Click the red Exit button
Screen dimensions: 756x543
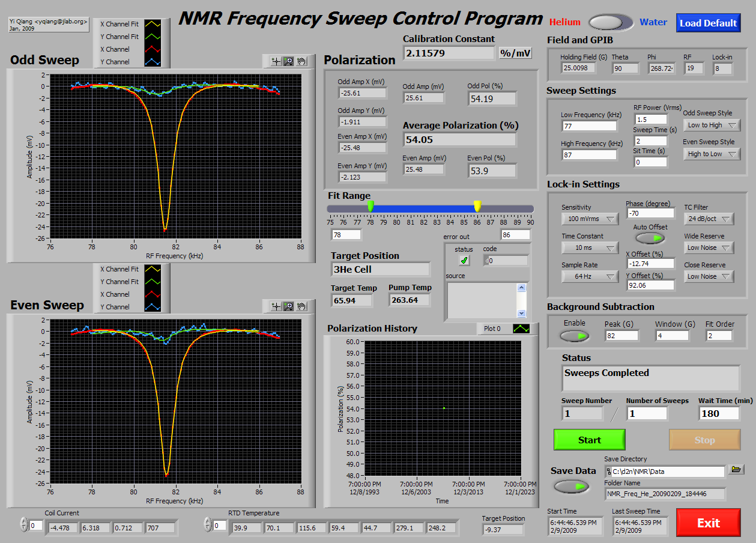point(708,523)
